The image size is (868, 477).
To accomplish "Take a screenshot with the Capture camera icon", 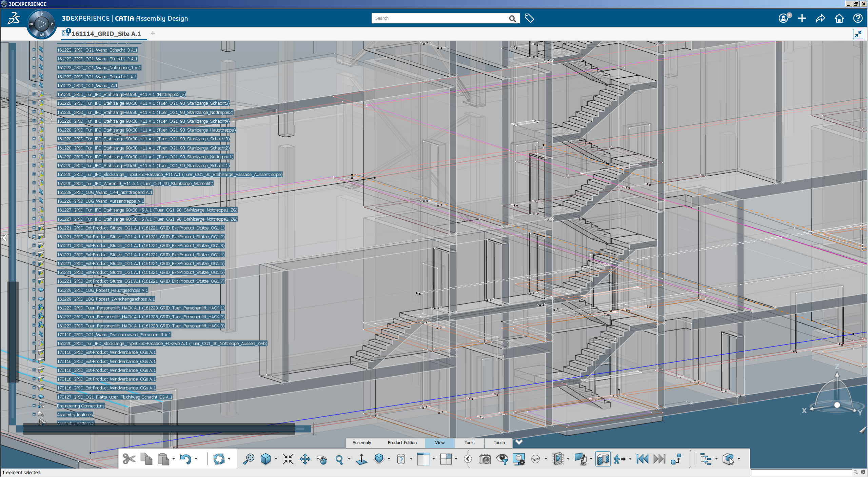I will point(485,459).
